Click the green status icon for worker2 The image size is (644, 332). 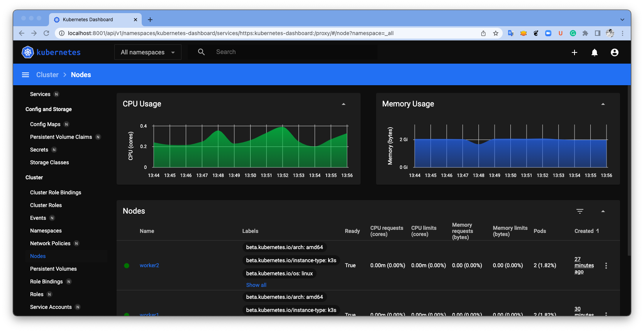pos(127,266)
